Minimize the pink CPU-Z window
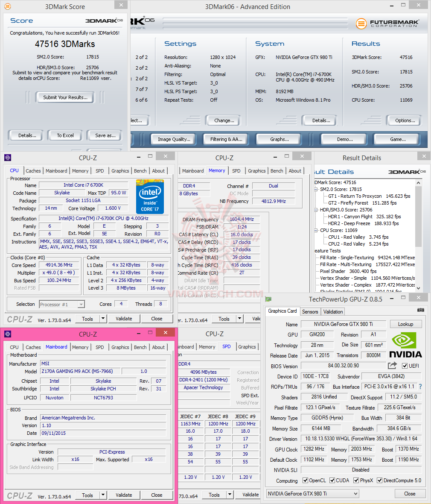 pyautogui.click(x=138, y=333)
